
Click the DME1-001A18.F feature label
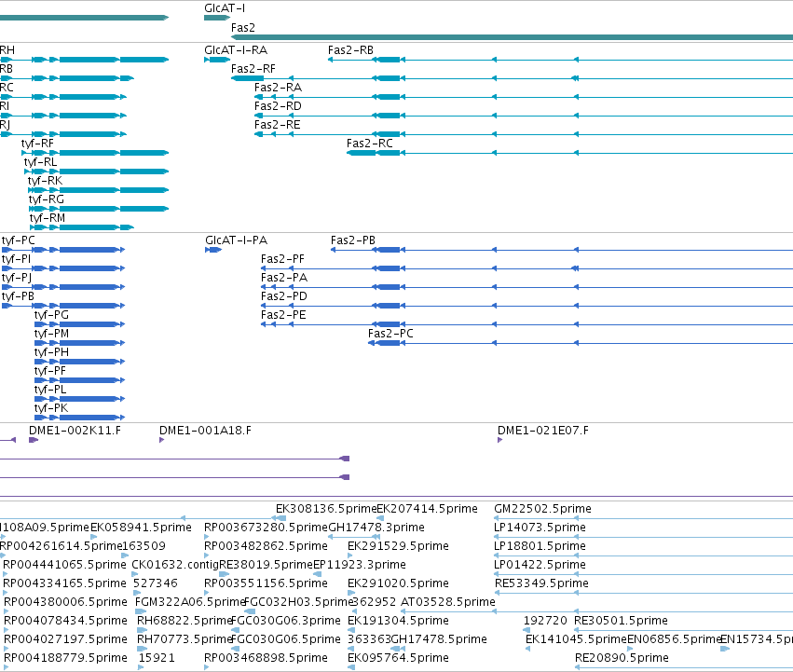[x=205, y=431]
